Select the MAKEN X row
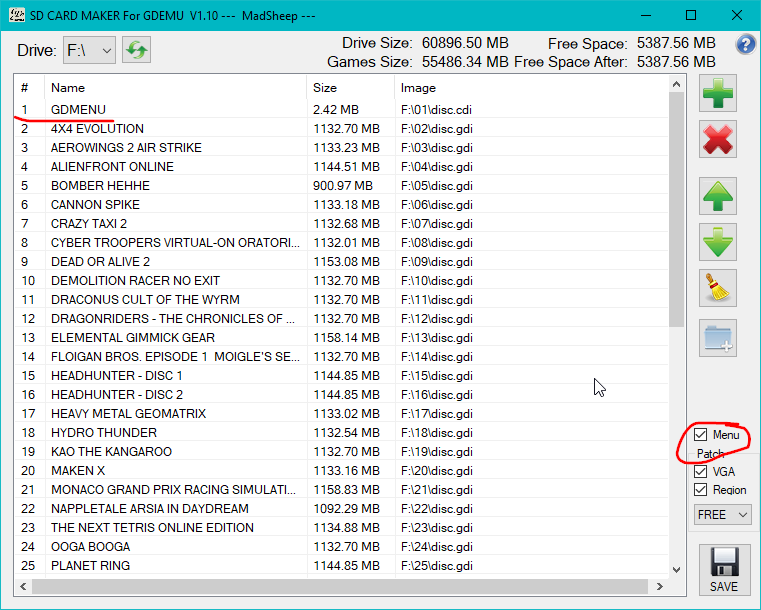761x610 pixels. click(341, 470)
